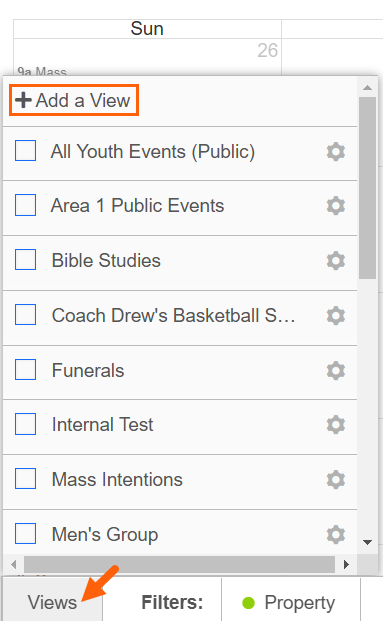Toggle the Mass Intentions checkbox
383x621 pixels.
25,478
